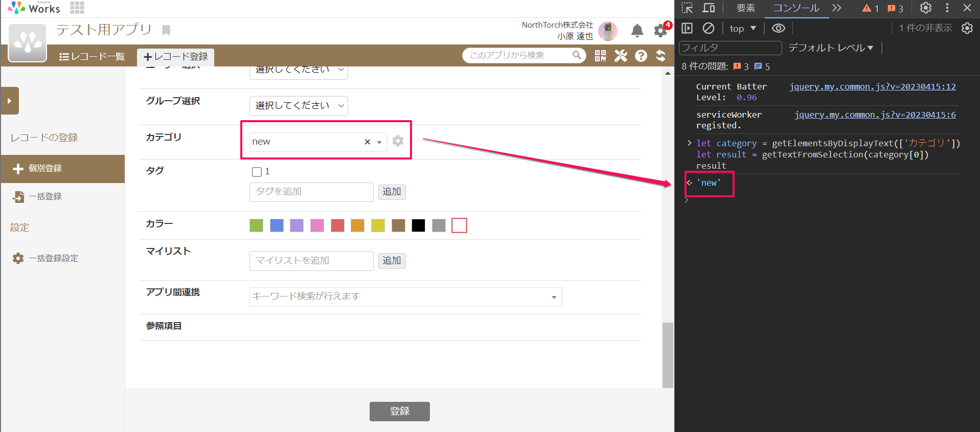
Task: Pick the black color swatch
Action: (418, 225)
